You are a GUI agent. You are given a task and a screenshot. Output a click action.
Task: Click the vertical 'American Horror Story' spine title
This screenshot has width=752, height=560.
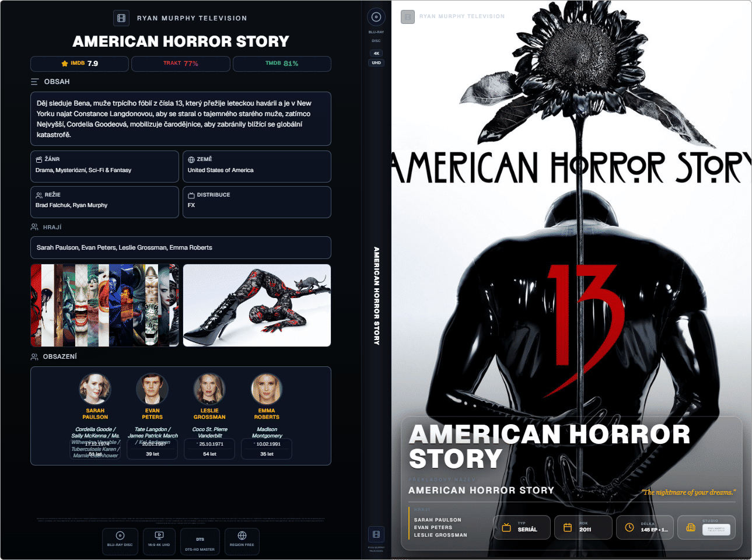376,296
